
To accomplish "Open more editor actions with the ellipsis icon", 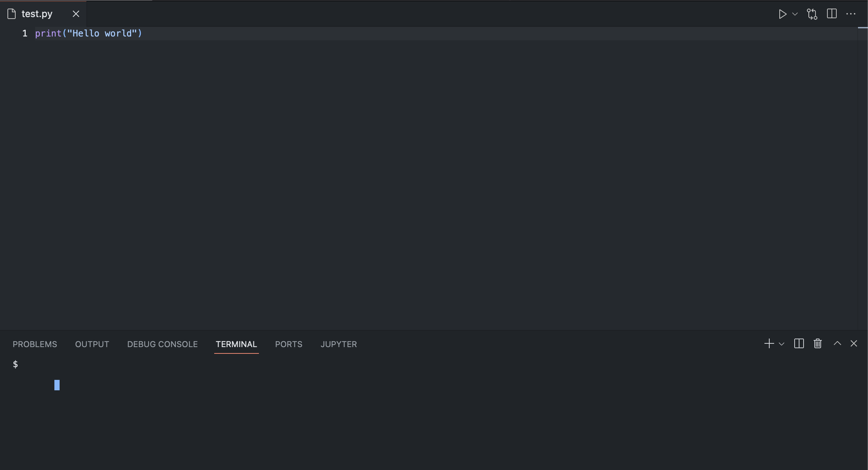I will pyautogui.click(x=852, y=14).
